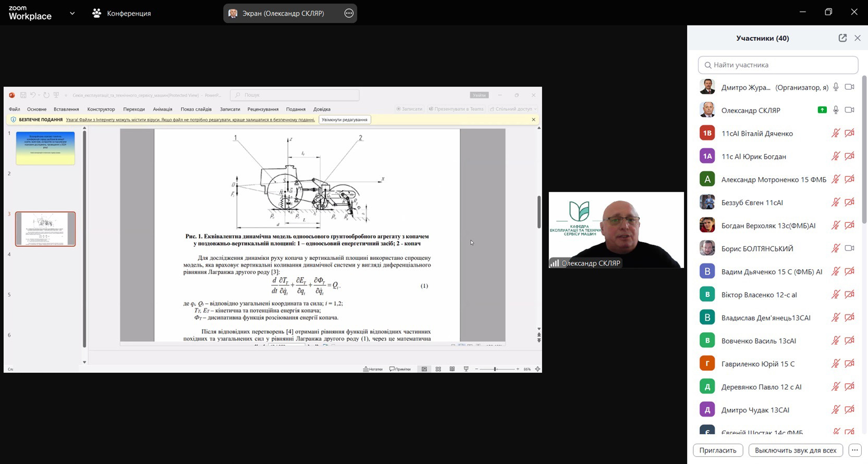The width and height of the screenshot is (868, 464).
Task: Close the participants panel
Action: click(x=858, y=38)
